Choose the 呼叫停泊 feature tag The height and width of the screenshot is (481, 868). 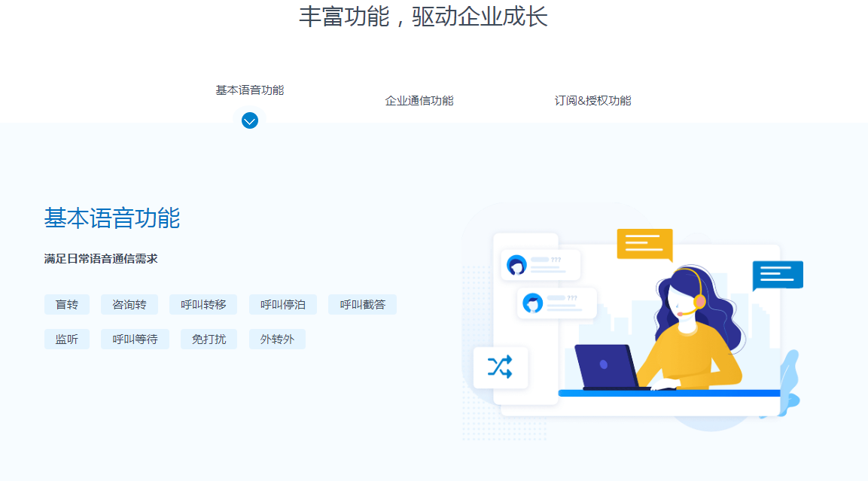tap(283, 304)
